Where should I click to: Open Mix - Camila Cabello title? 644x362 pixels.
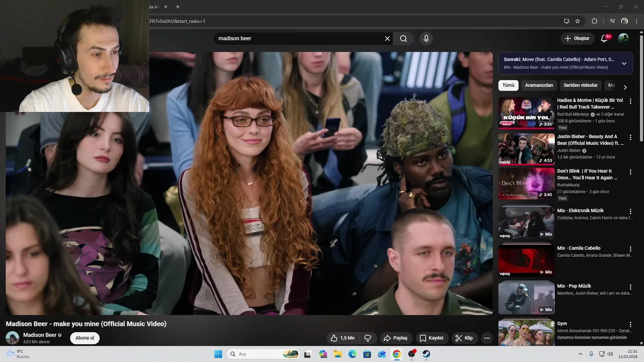(x=579, y=248)
